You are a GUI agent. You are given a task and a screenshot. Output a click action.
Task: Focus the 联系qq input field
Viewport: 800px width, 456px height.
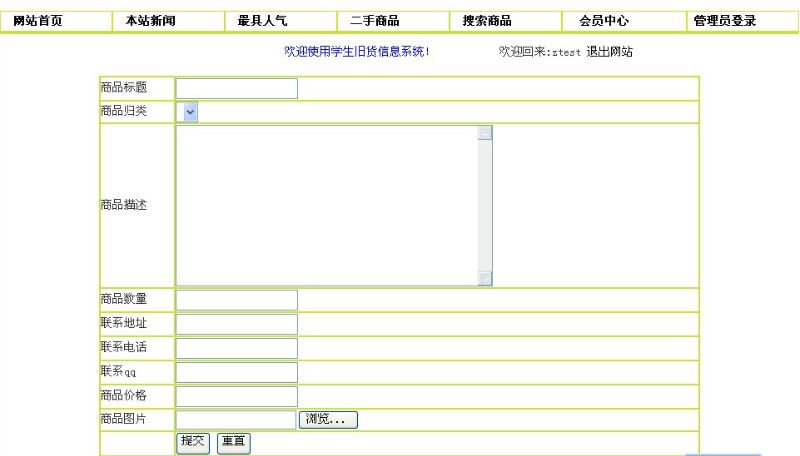click(x=237, y=372)
